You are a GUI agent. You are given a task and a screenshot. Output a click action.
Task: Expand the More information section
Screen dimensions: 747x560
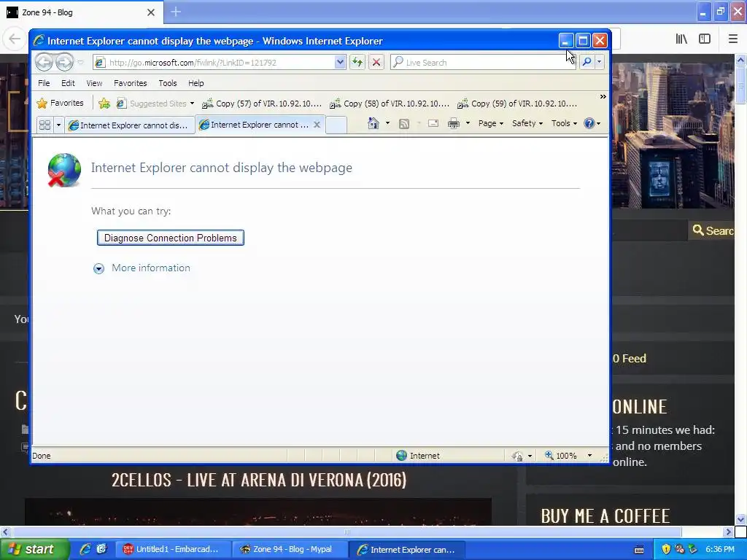(x=142, y=268)
